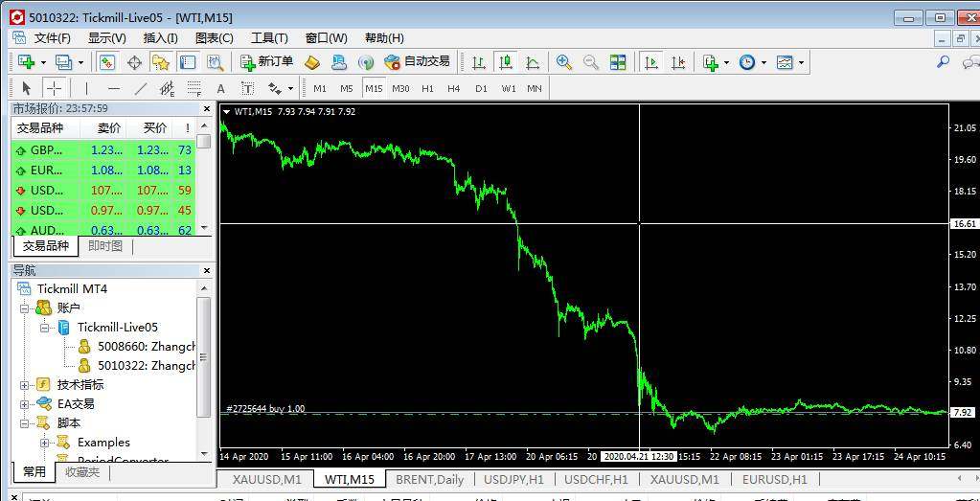980x501 pixels.
Task: Click the 新订单 button
Action: point(267,62)
